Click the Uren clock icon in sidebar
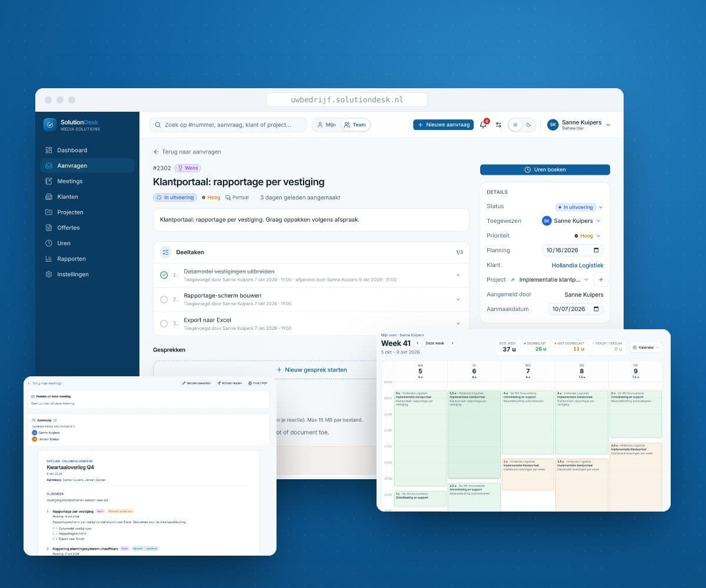The width and height of the screenshot is (706, 588). pos(49,243)
